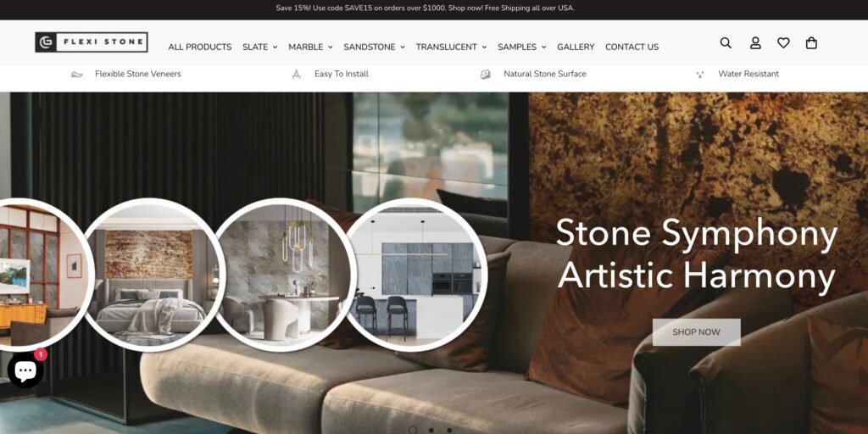This screenshot has width=868, height=434.
Task: Click the Contact Us link
Action: (632, 47)
